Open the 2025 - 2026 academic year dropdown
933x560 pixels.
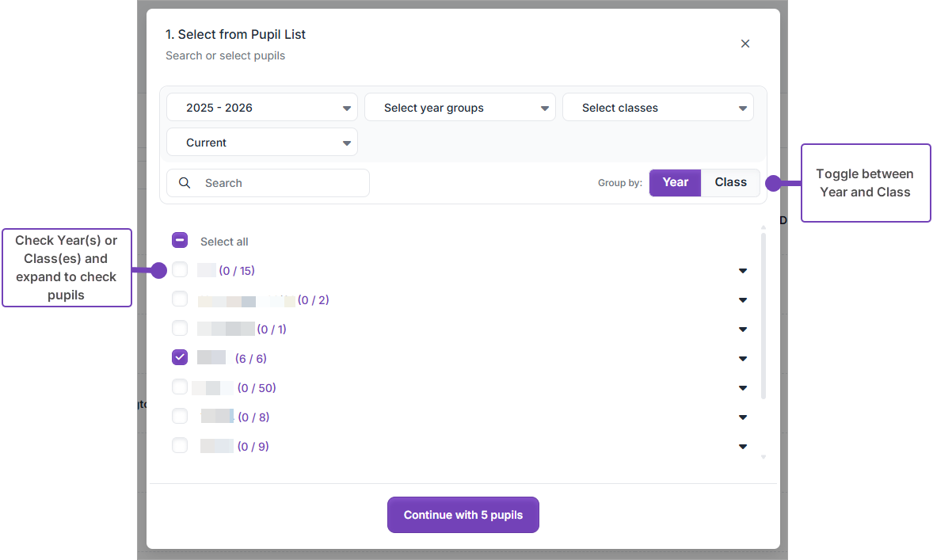(x=261, y=108)
